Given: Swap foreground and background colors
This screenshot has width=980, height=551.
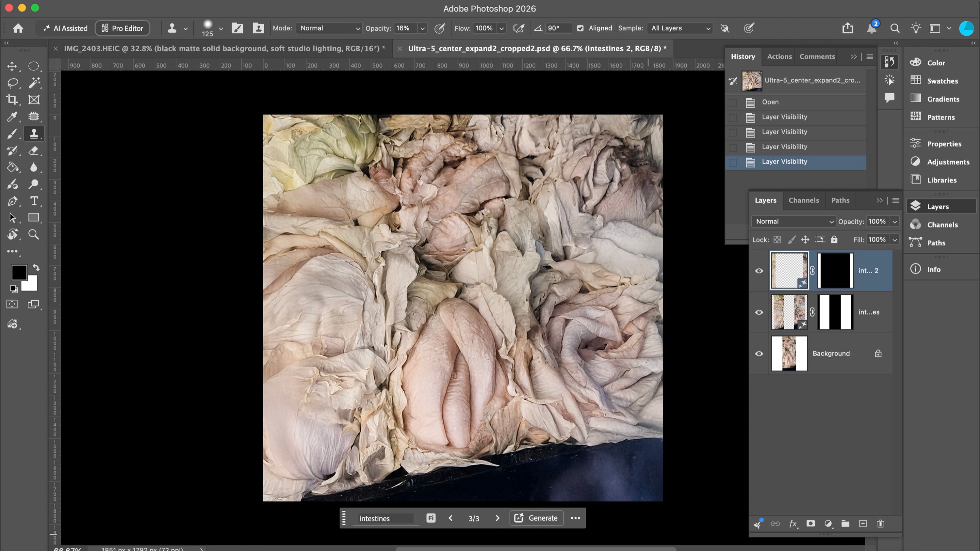Looking at the screenshot, I should 36,267.
